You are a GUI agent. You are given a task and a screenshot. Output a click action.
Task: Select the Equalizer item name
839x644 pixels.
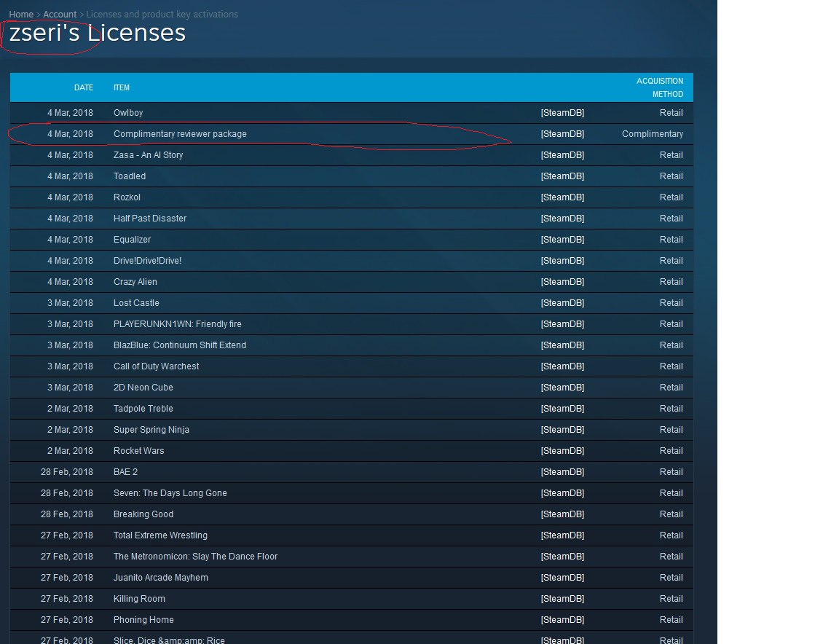(132, 240)
